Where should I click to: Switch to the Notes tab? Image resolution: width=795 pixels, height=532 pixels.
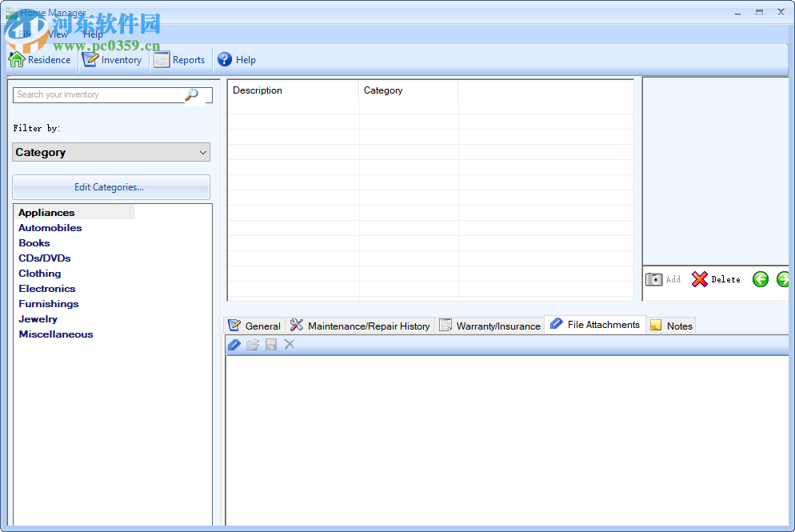(670, 325)
